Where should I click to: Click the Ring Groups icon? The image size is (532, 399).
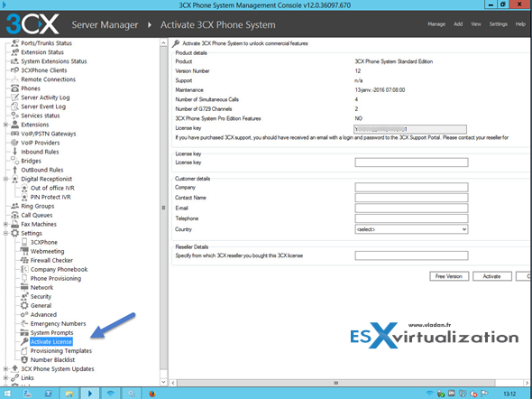[14, 206]
